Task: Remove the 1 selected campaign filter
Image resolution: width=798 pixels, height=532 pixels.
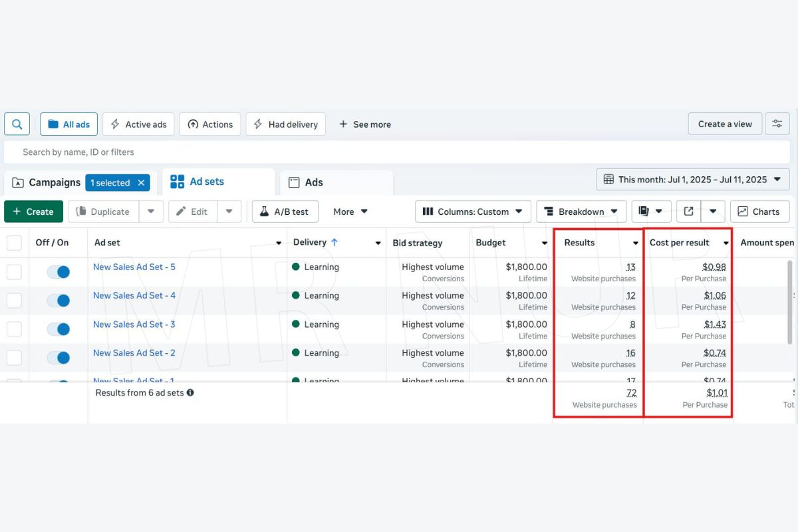Action: (141, 183)
